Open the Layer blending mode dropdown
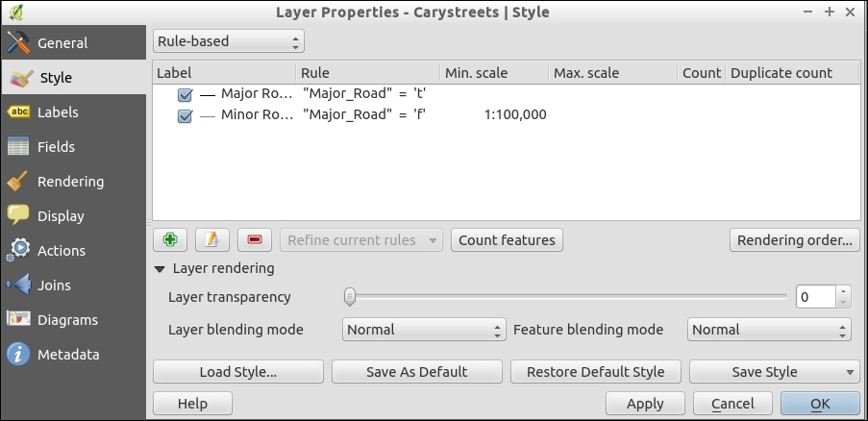 [x=424, y=330]
